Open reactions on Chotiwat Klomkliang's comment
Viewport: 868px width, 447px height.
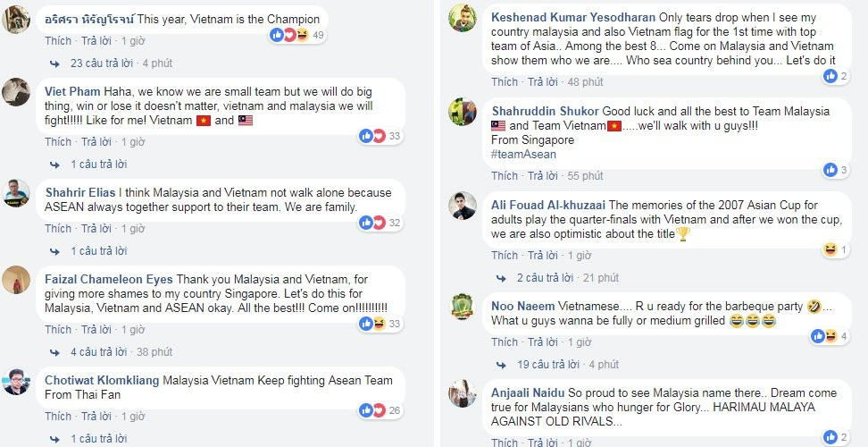coord(371,410)
